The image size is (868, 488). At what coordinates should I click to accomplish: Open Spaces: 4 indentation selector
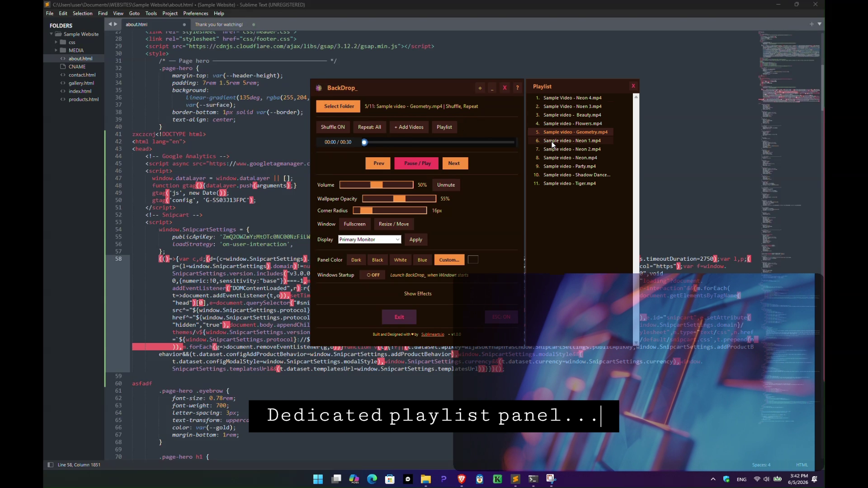coord(761,465)
